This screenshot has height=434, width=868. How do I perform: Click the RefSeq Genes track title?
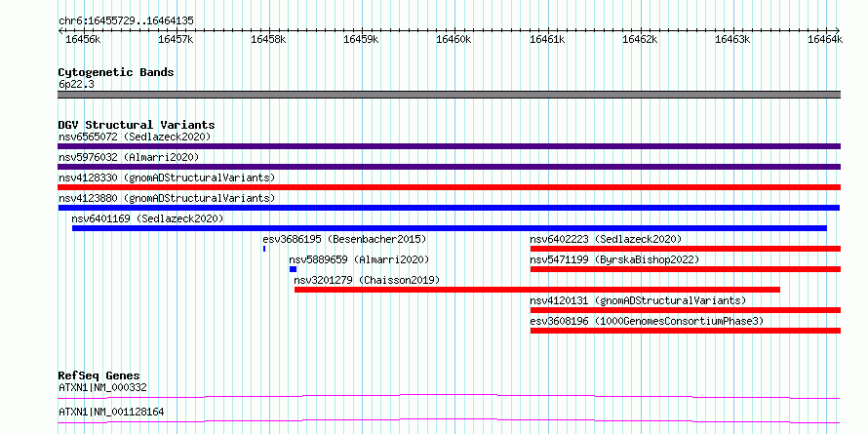(x=99, y=375)
